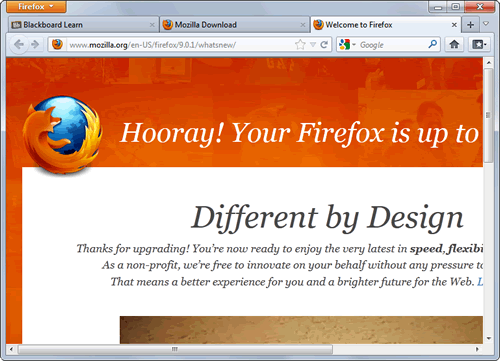Open the list all tabs dropdown
Screen dimensions: 500x361
(x=486, y=24)
